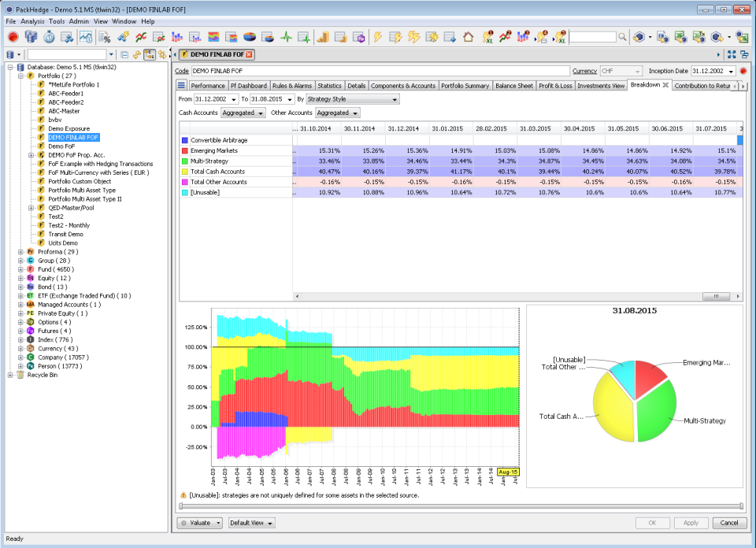756x548 pixels.
Task: Click the gold coins stack icon
Action: coord(323,37)
